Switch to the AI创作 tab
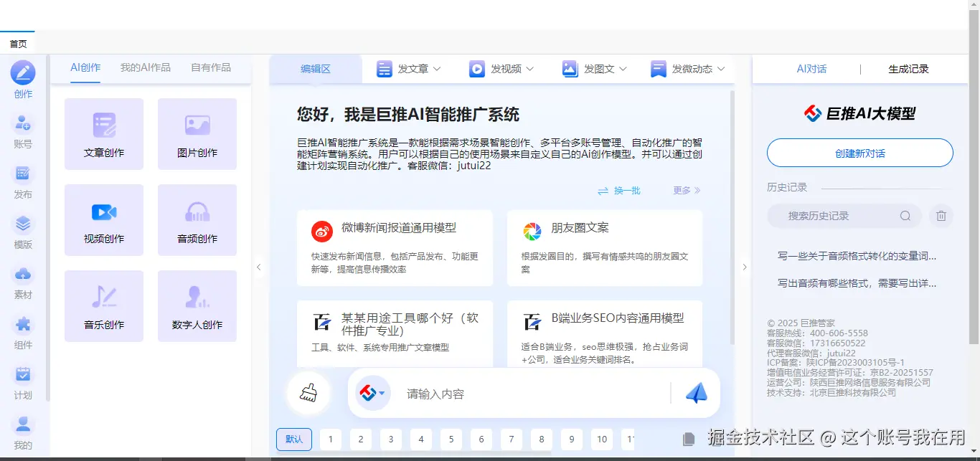This screenshot has width=980, height=461. click(85, 67)
